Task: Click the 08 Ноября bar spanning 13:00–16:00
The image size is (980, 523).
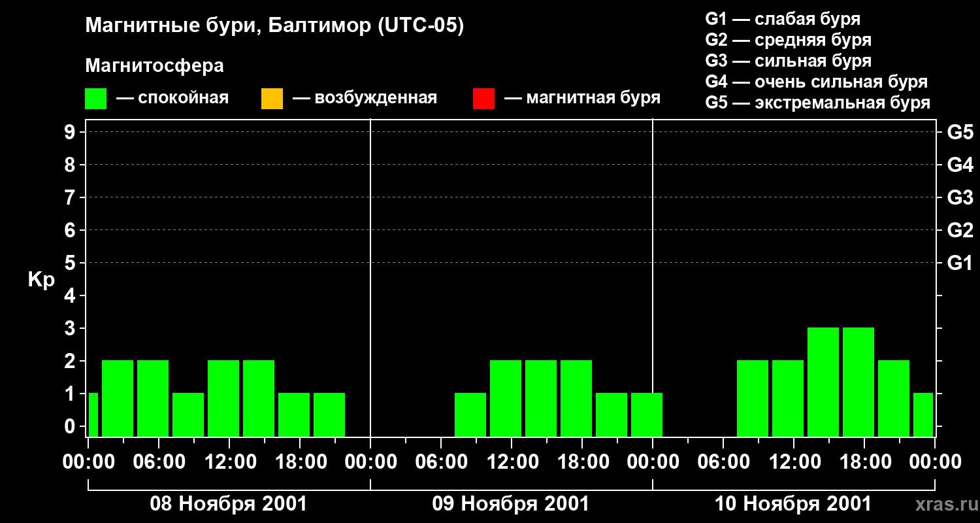Action: tap(259, 398)
